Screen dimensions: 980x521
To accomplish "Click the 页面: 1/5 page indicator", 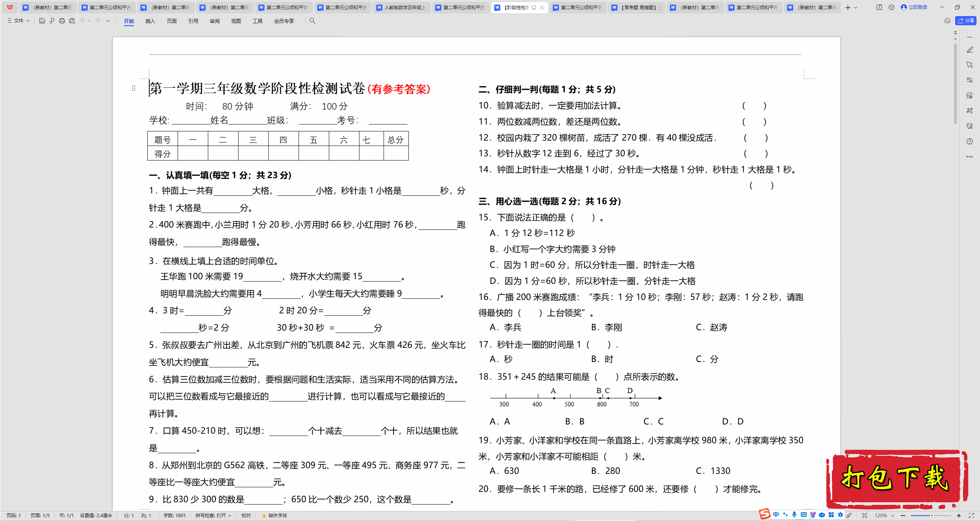I will point(40,516).
